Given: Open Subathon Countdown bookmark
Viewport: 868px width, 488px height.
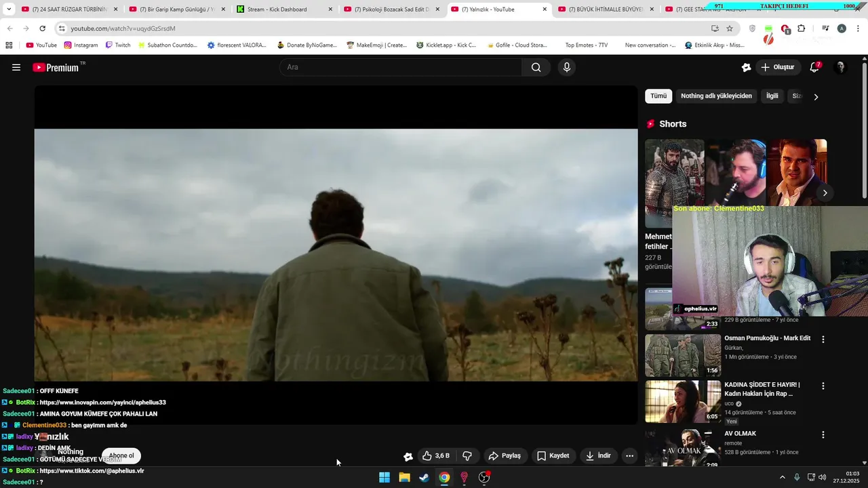Looking at the screenshot, I should (167, 45).
